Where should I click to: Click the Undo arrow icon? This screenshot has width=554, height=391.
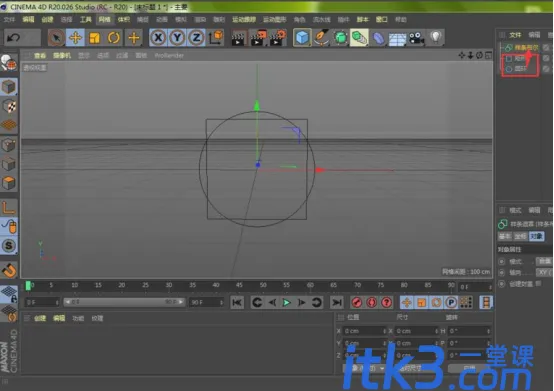(x=13, y=37)
